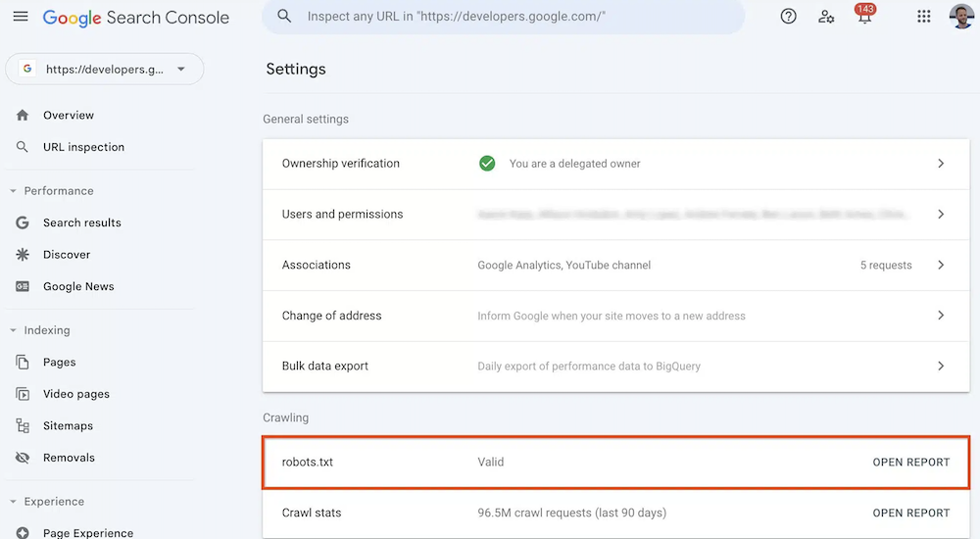Click the Removals eye-slash icon
This screenshot has height=539, width=980.
click(x=23, y=458)
